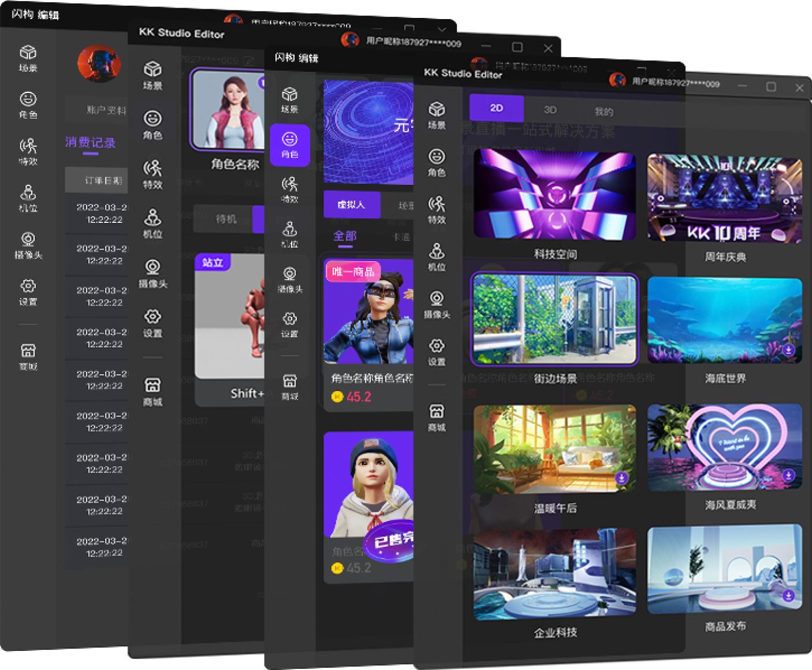Viewport: 812px width, 670px height.
Task: Download the 商品发布 scene via its icon
Action: pyautogui.click(x=789, y=595)
